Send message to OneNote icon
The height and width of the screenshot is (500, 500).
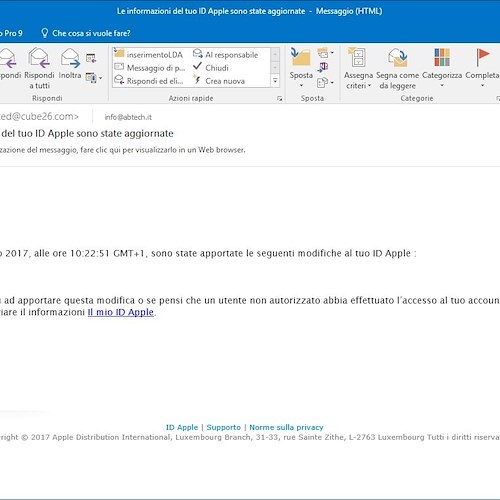click(323, 67)
